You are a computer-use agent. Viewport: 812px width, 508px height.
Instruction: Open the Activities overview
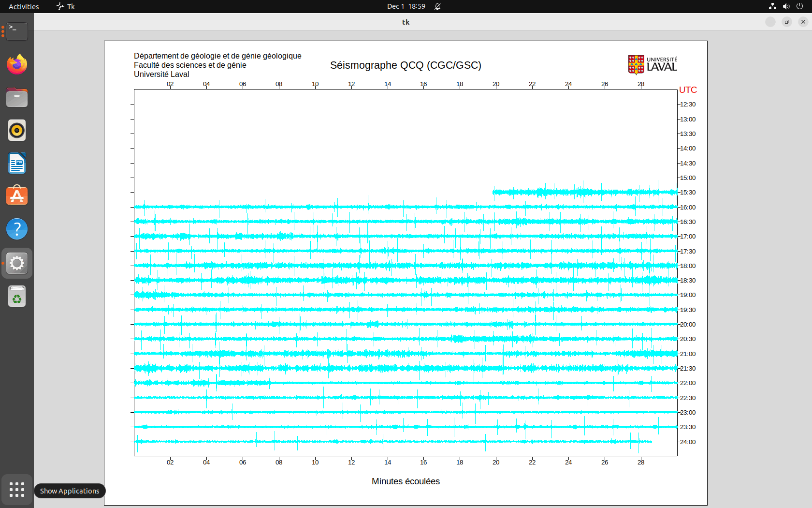(x=24, y=6)
